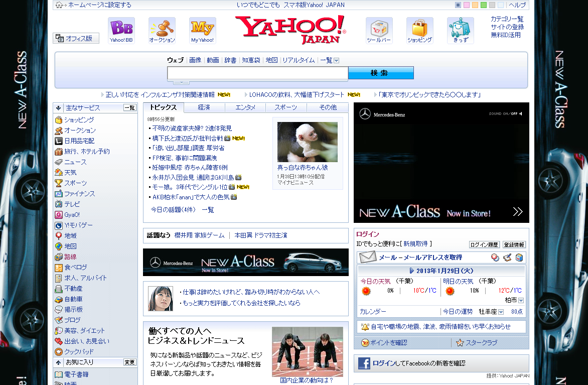The width and height of the screenshot is (588, 385).
Task: Click the Mercedes-Benz NEW A-Class banner
Action: click(x=246, y=263)
